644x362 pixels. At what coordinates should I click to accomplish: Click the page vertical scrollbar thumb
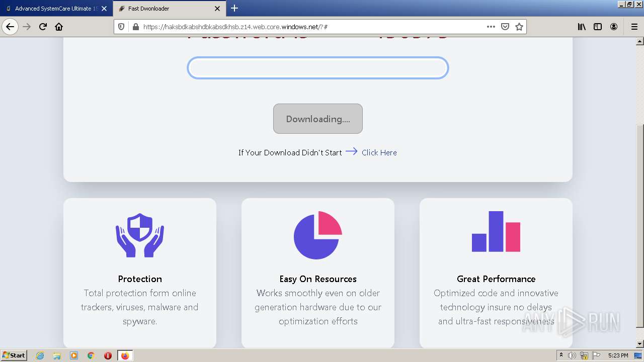(640, 226)
